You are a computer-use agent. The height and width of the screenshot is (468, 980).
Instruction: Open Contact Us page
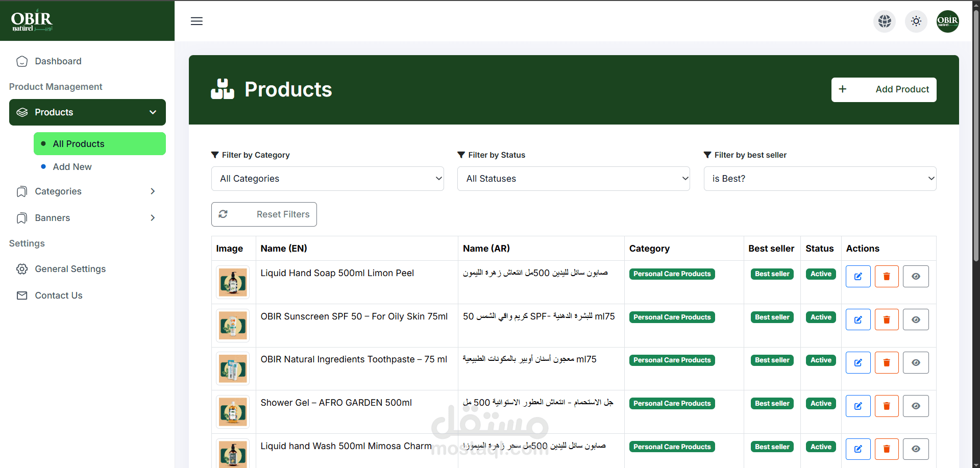point(87,295)
